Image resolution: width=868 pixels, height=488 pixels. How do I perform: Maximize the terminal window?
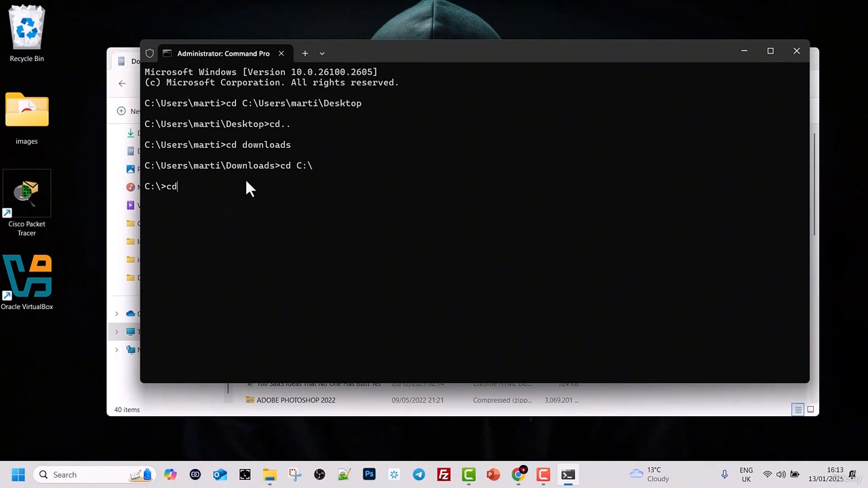[x=770, y=51]
